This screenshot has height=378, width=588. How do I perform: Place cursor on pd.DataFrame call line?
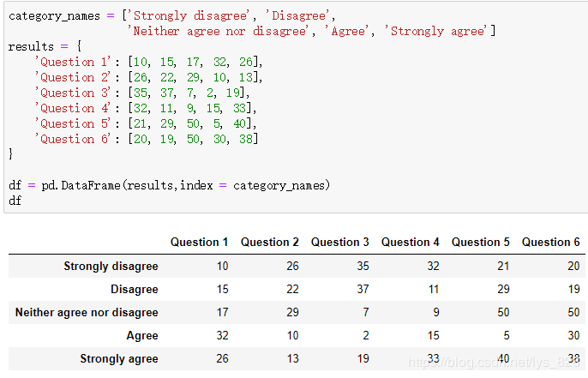click(x=169, y=185)
